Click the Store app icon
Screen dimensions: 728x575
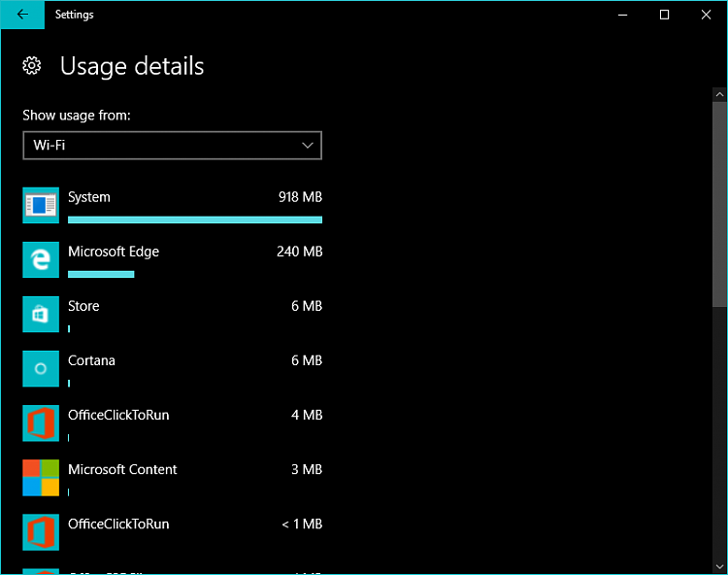[x=41, y=314]
